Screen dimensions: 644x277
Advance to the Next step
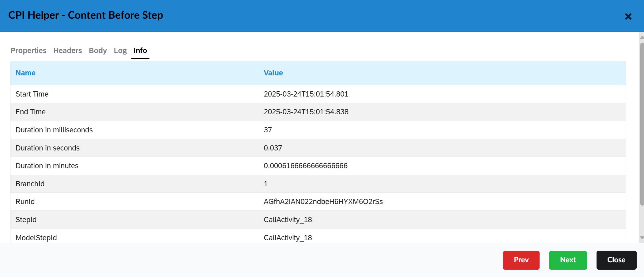click(x=568, y=260)
